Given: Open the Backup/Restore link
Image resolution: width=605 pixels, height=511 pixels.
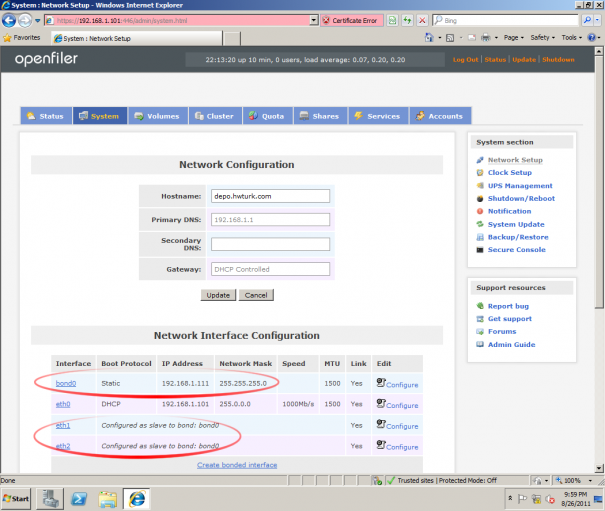Looking at the screenshot, I should pyautogui.click(x=518, y=237).
